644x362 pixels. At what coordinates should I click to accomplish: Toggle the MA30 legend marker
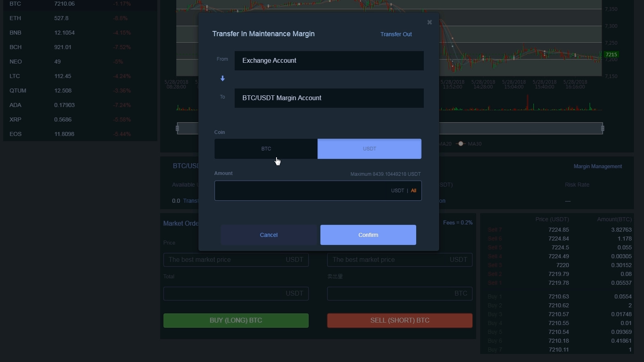[461, 144]
